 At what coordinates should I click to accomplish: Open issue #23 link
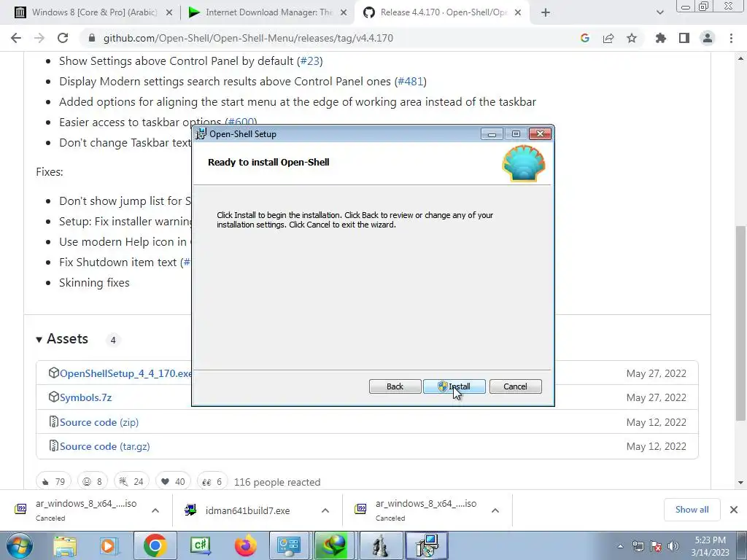(309, 61)
